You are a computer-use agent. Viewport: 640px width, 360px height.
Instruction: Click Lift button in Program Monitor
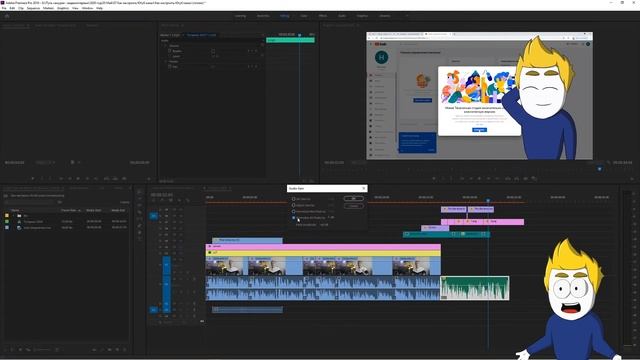(x=507, y=178)
